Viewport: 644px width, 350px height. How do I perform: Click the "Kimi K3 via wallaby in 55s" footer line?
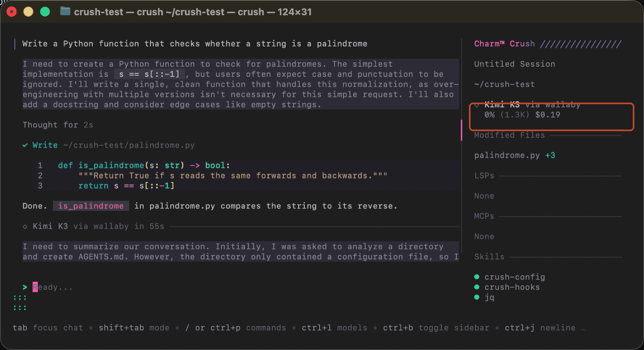99,226
